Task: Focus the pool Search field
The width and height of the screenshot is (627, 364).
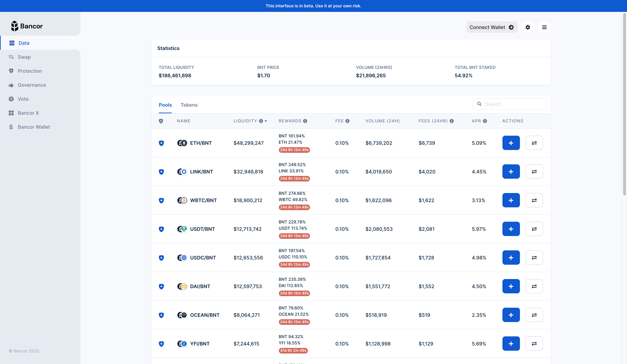Action: 510,104
